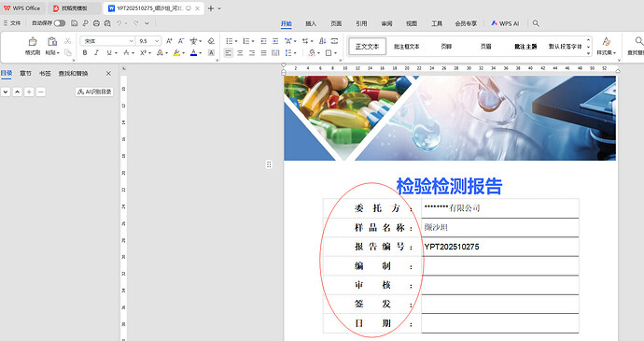Open the search magnifier beside WPS AI
644x341 pixels.
(536, 23)
